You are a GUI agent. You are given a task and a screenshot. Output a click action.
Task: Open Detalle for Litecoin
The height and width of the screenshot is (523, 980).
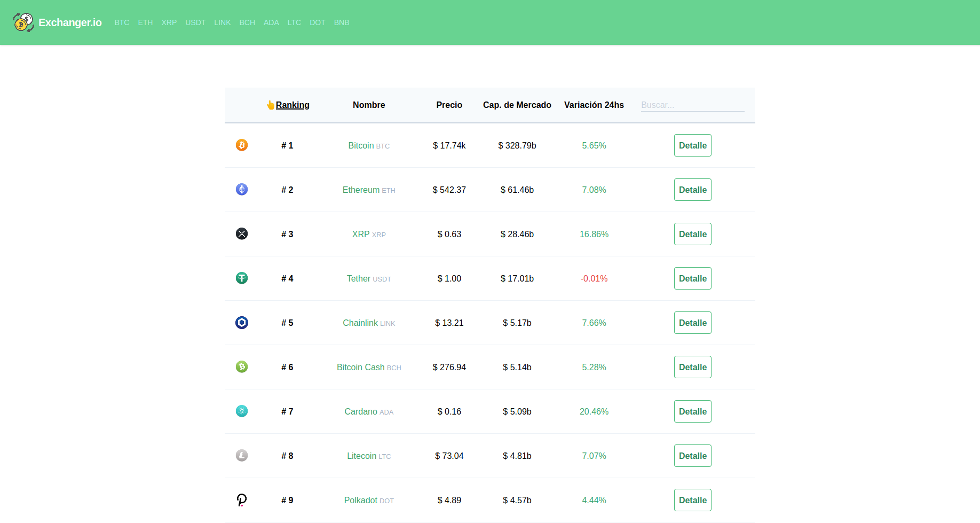693,456
